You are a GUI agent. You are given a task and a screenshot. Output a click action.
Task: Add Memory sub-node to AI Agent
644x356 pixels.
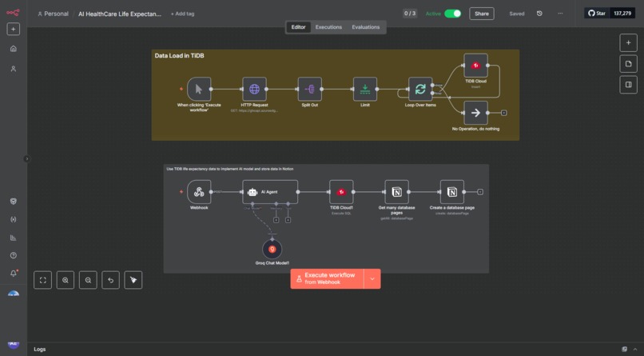click(276, 220)
